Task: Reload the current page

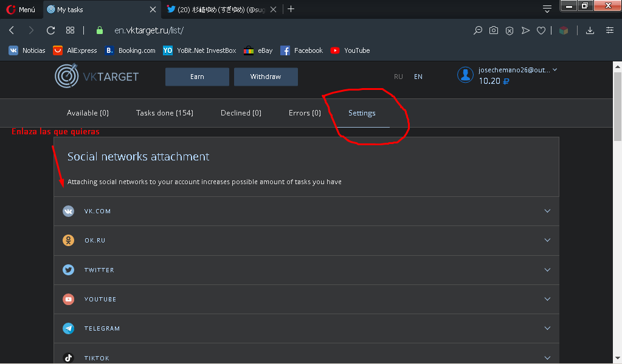Action: (51, 30)
